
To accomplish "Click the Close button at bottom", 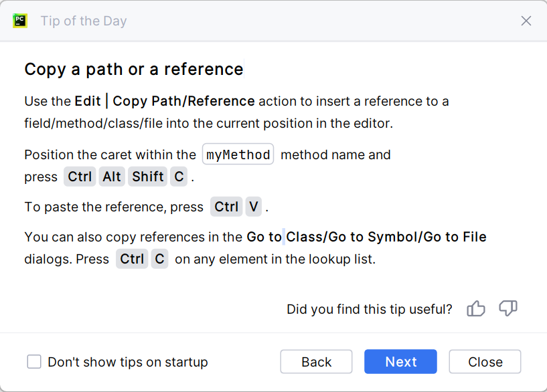I will pos(485,362).
